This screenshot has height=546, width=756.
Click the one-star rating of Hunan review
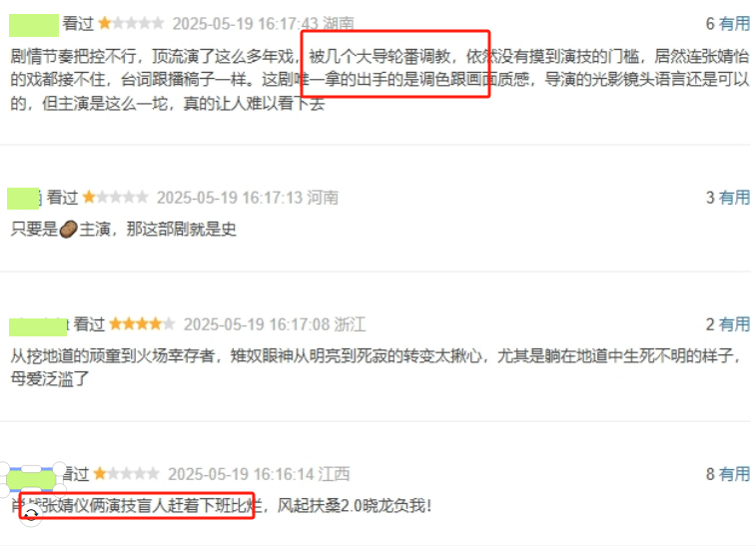[x=131, y=23]
